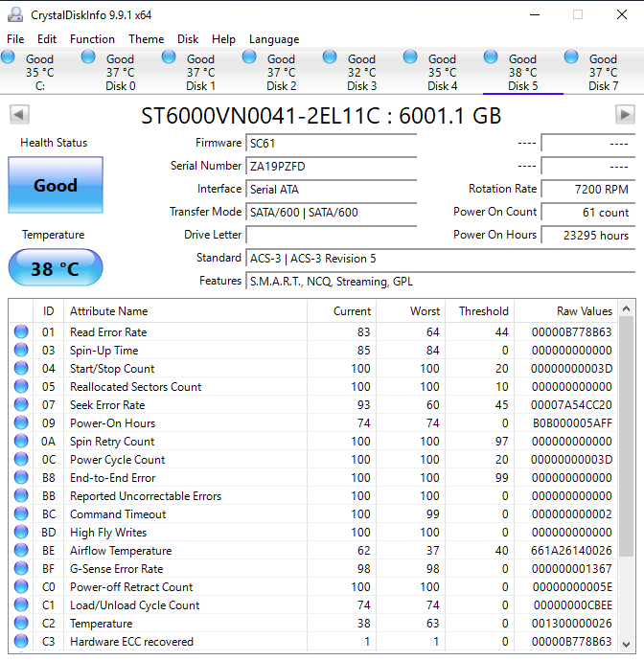
Task: Click status icon for Power Cycle Count
Action: tap(21, 459)
